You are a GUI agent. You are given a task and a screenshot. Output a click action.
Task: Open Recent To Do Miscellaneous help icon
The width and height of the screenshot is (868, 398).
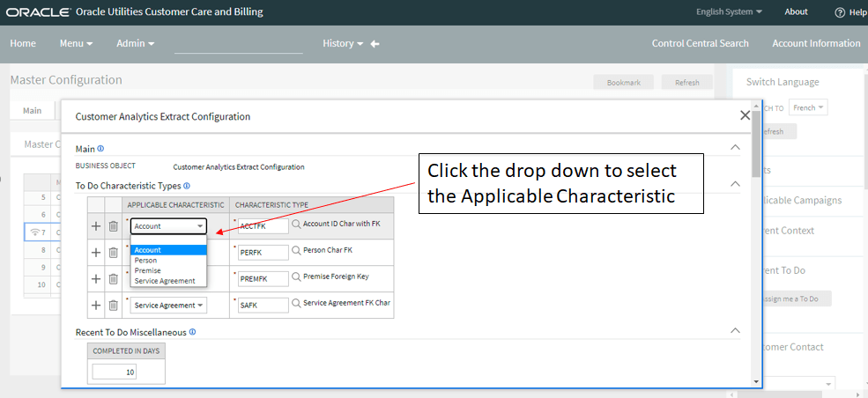coord(192,332)
